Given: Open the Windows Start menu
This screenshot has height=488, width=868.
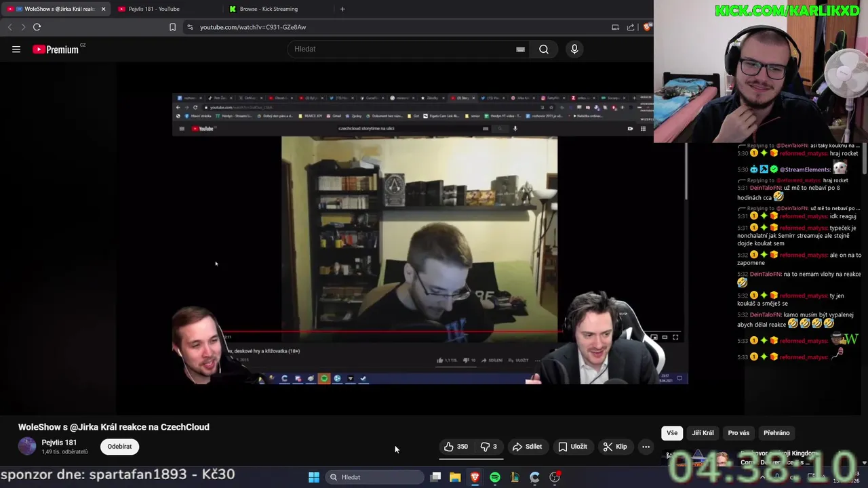Looking at the screenshot, I should click(x=314, y=477).
